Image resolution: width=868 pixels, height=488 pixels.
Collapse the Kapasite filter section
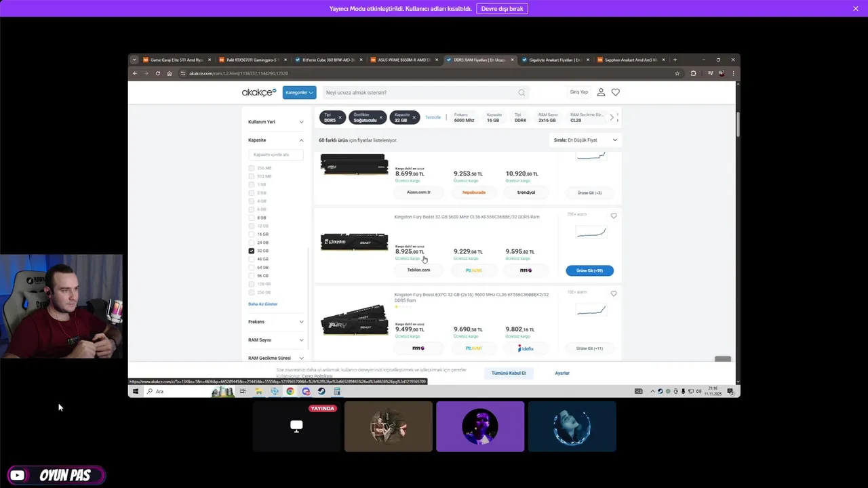[276, 140]
